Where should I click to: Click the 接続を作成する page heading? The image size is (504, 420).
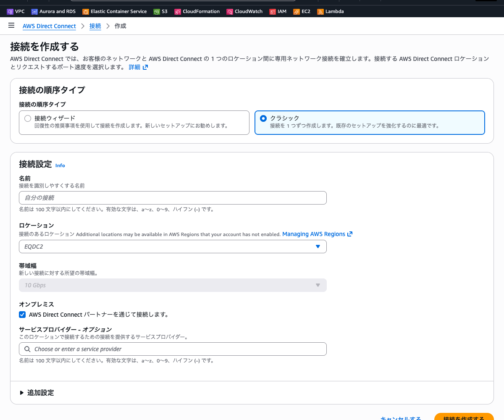click(x=45, y=46)
